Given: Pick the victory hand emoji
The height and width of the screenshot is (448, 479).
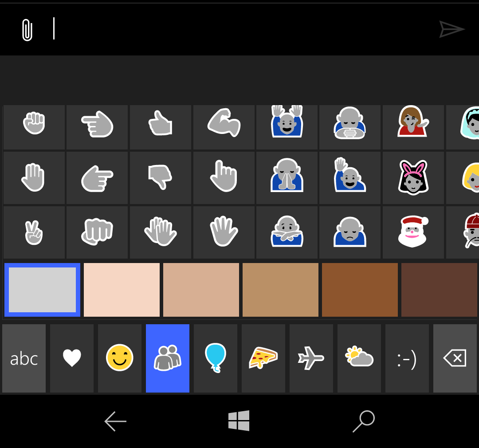Looking at the screenshot, I should pos(34,232).
